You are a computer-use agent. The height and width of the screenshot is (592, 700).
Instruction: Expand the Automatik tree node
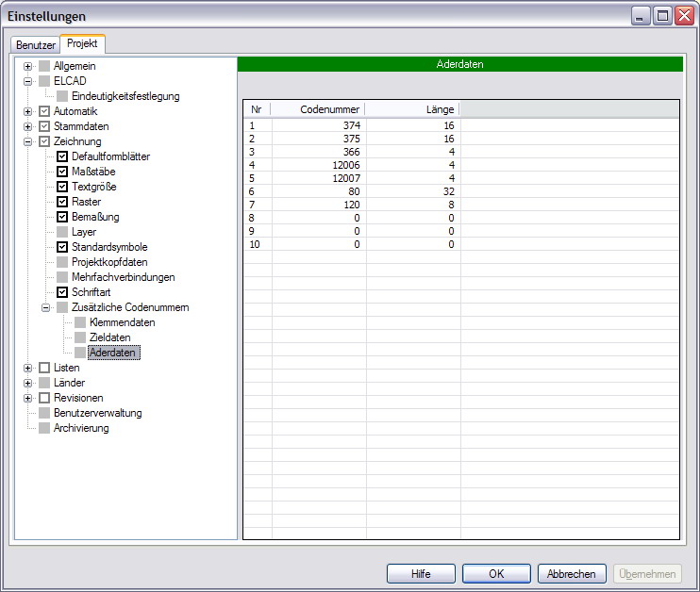click(x=27, y=111)
